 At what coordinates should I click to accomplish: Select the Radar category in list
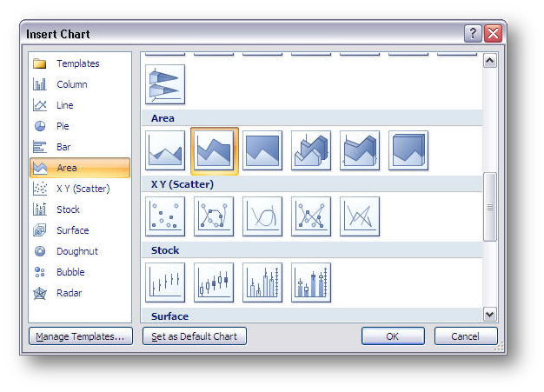[x=69, y=293]
